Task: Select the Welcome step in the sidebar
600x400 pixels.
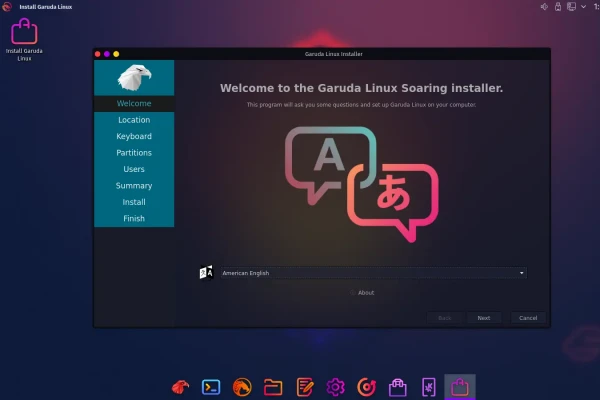Action: (x=134, y=103)
